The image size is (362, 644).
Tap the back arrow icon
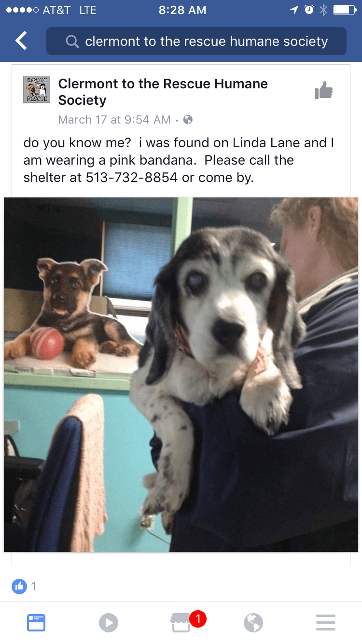click(x=21, y=41)
